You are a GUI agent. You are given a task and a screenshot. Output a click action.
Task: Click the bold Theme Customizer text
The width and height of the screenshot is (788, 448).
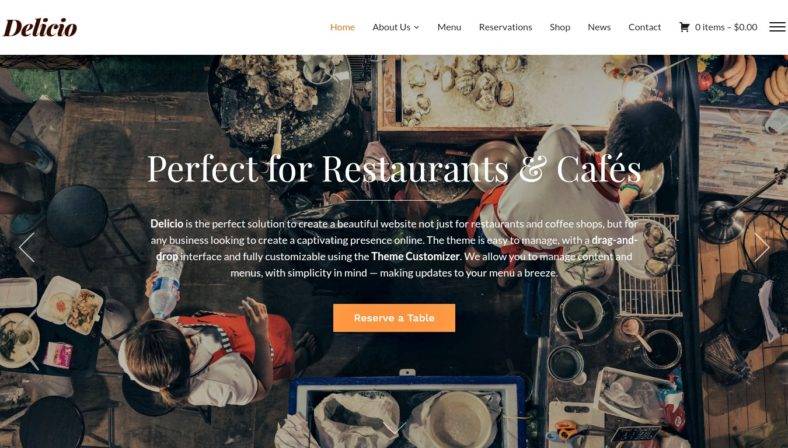[415, 256]
